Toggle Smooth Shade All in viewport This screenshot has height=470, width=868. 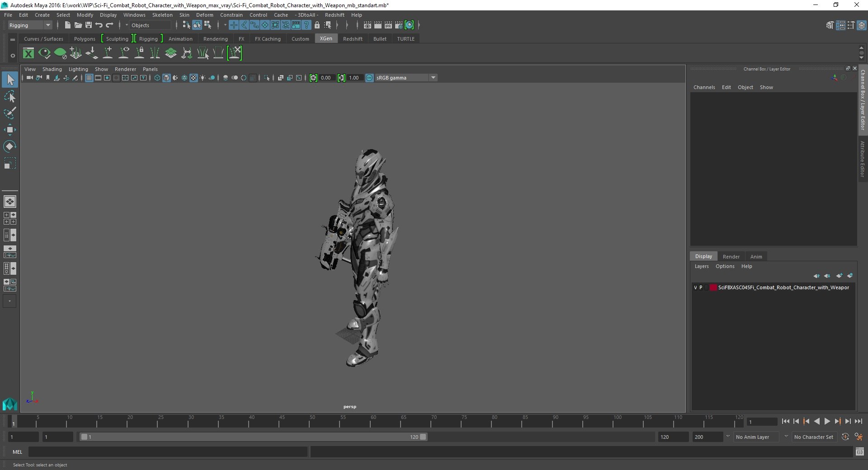(166, 78)
